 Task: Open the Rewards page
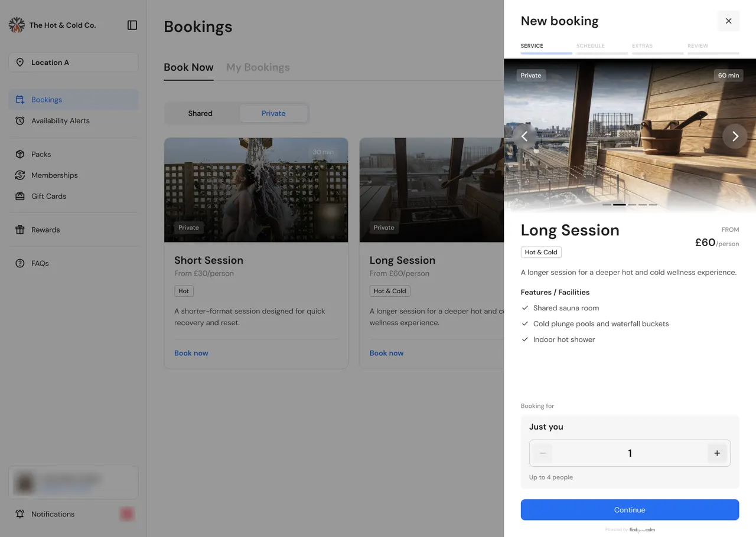pos(73,230)
